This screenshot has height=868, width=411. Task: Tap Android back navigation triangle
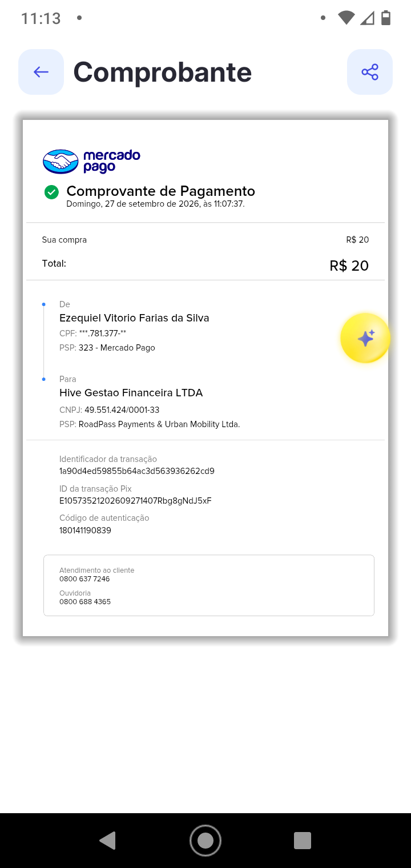pos(107,841)
